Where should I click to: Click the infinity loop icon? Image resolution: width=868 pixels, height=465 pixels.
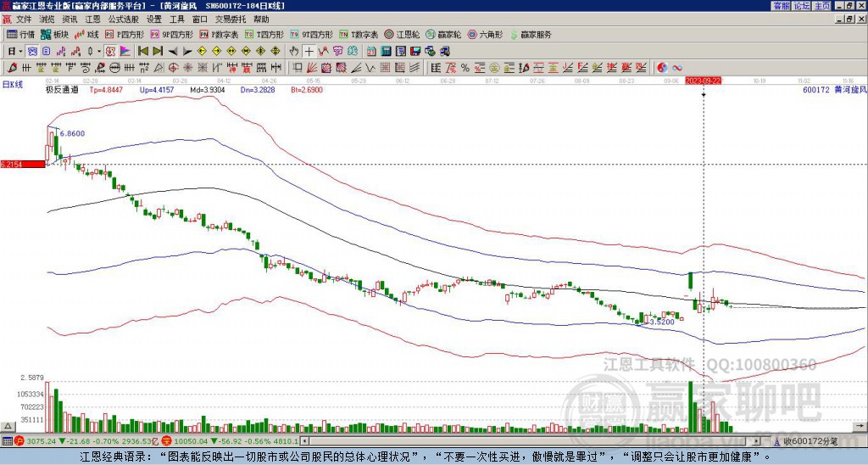click(x=677, y=68)
